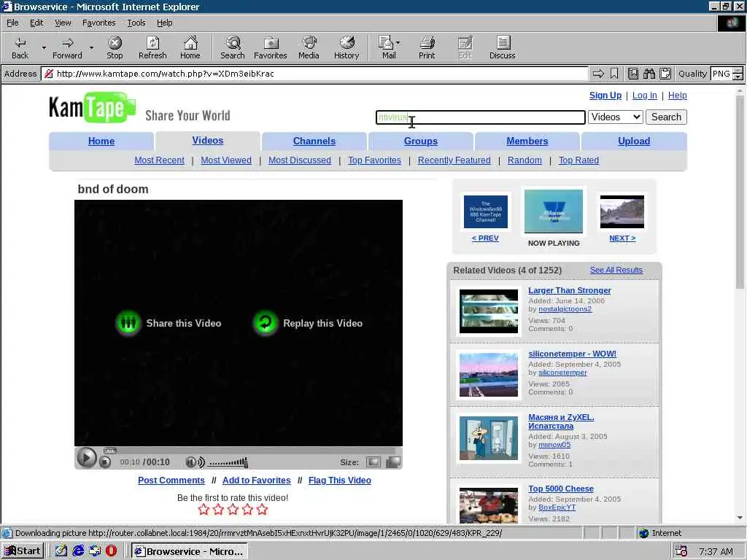Open the Larger Than Stronger thumbnail
This screenshot has height=560, width=747.
tap(488, 311)
